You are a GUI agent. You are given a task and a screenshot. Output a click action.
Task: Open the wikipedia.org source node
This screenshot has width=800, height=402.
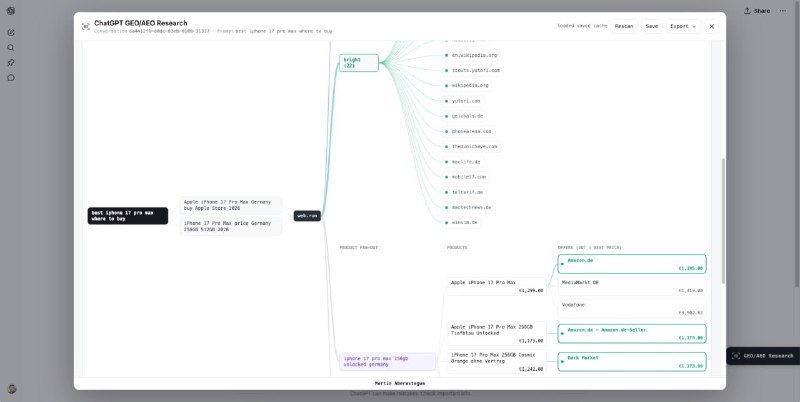pos(467,86)
